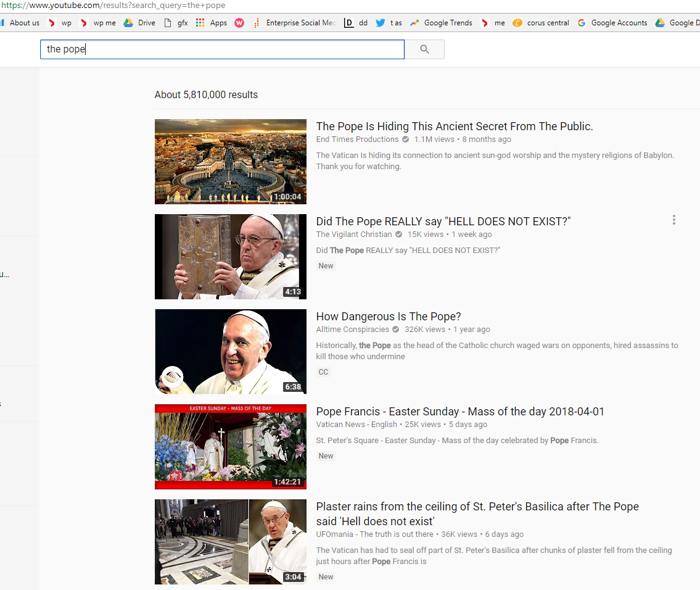Open the 'Plaster rains from the ceiling' video title
The height and width of the screenshot is (590, 700).
pos(477,507)
